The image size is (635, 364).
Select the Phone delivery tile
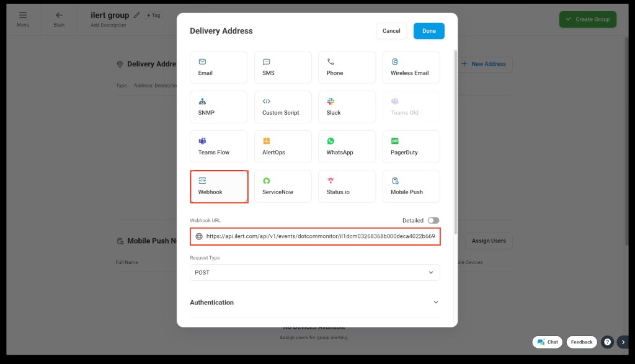[x=347, y=67]
